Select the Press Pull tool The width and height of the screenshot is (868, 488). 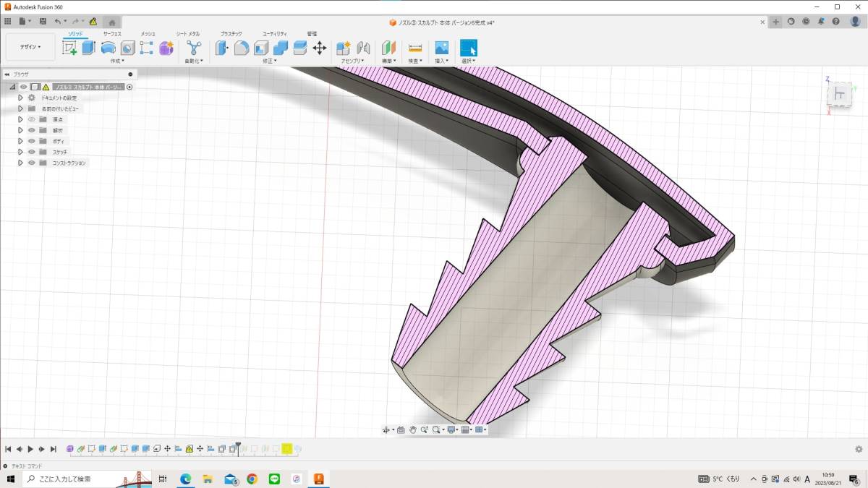pyautogui.click(x=222, y=48)
